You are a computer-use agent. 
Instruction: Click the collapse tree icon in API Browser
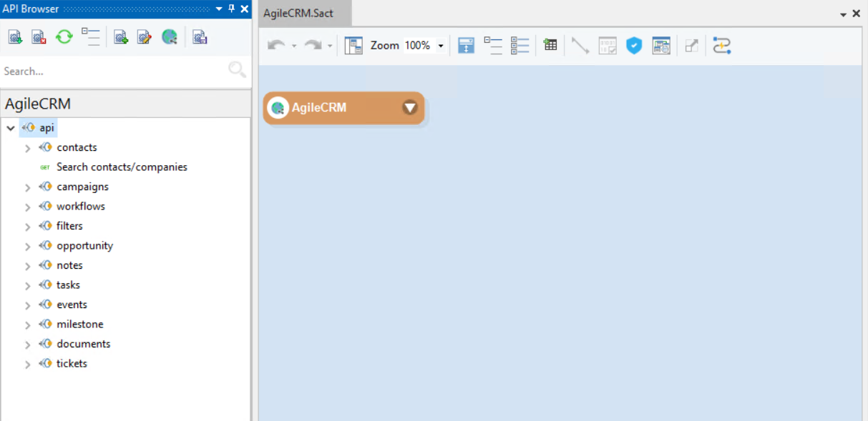[x=90, y=37]
